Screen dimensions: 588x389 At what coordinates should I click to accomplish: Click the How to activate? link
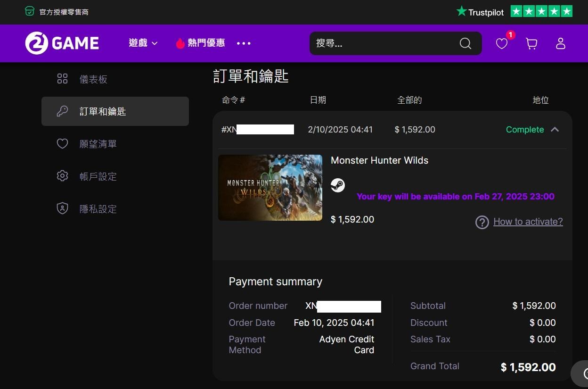click(x=528, y=222)
